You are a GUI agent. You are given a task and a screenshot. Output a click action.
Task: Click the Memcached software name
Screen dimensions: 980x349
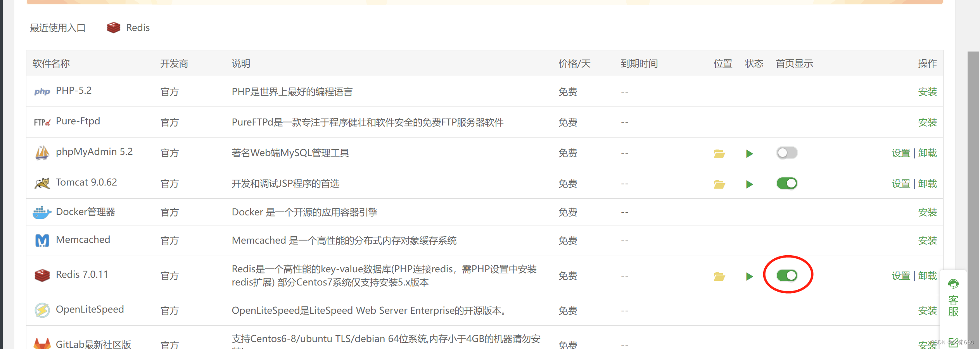(83, 240)
